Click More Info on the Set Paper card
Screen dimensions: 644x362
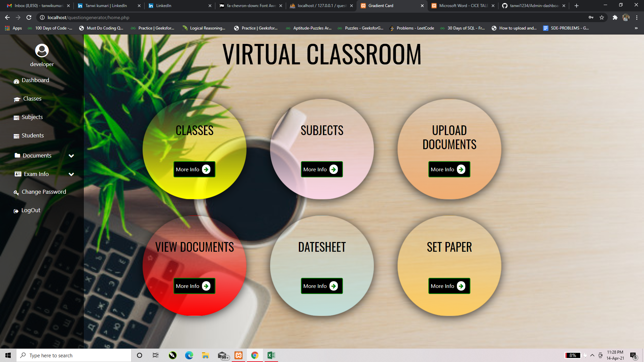click(449, 286)
